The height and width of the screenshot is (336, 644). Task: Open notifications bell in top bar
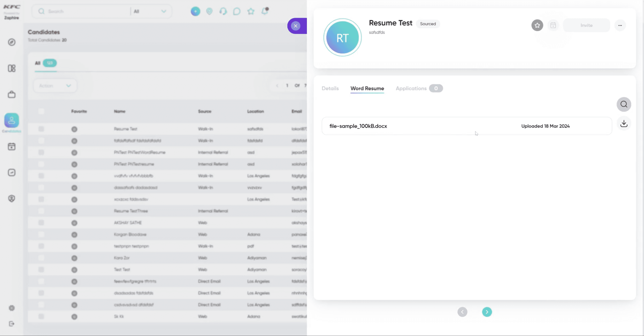[264, 11]
